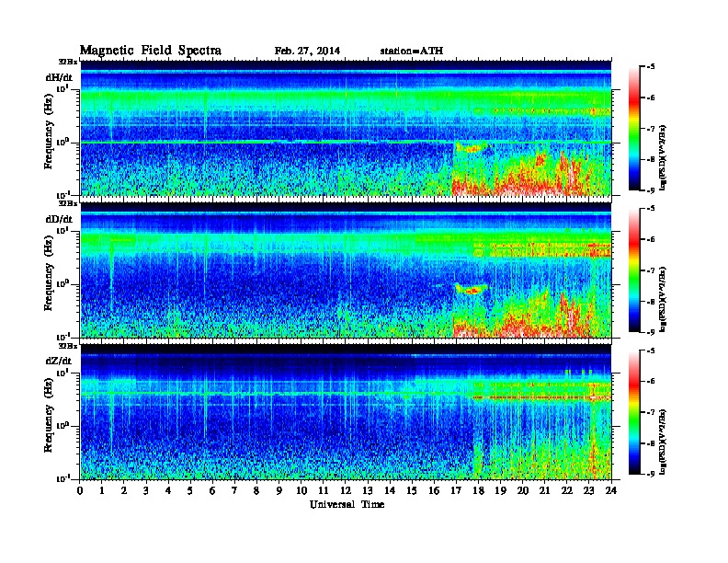Screen dimensions: 728x563
Task: Click hour 12 on Universal Time axis
Action: pyautogui.click(x=346, y=490)
